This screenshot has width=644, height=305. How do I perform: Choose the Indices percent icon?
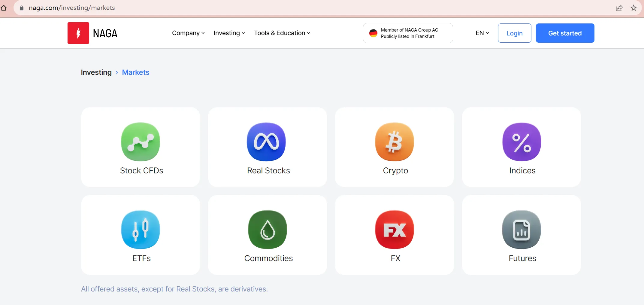(x=522, y=142)
